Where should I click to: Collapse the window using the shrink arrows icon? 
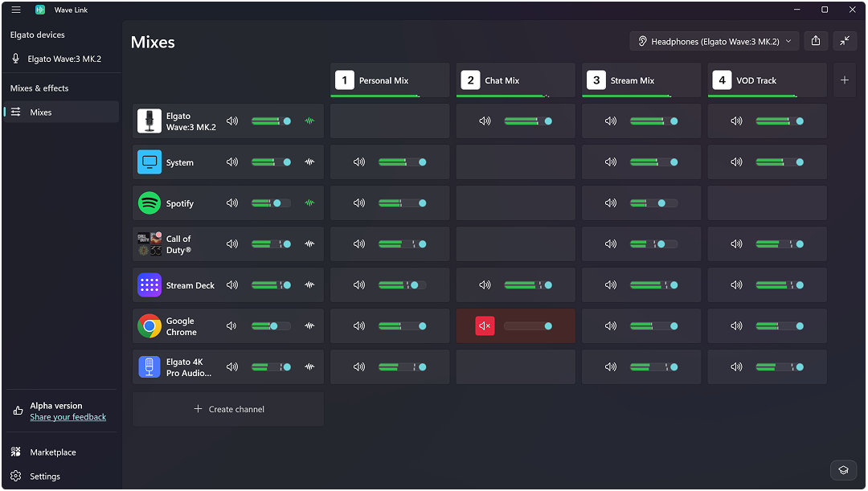click(x=845, y=41)
